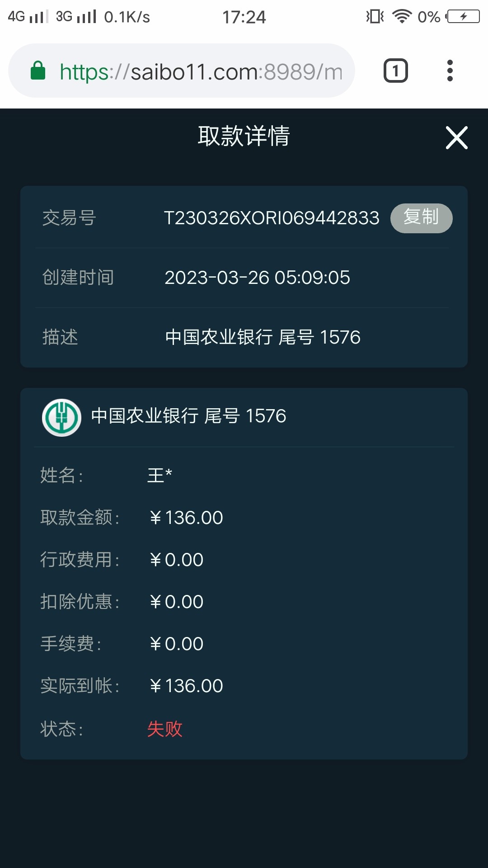
Task: Copy the transaction number
Action: 421,218
